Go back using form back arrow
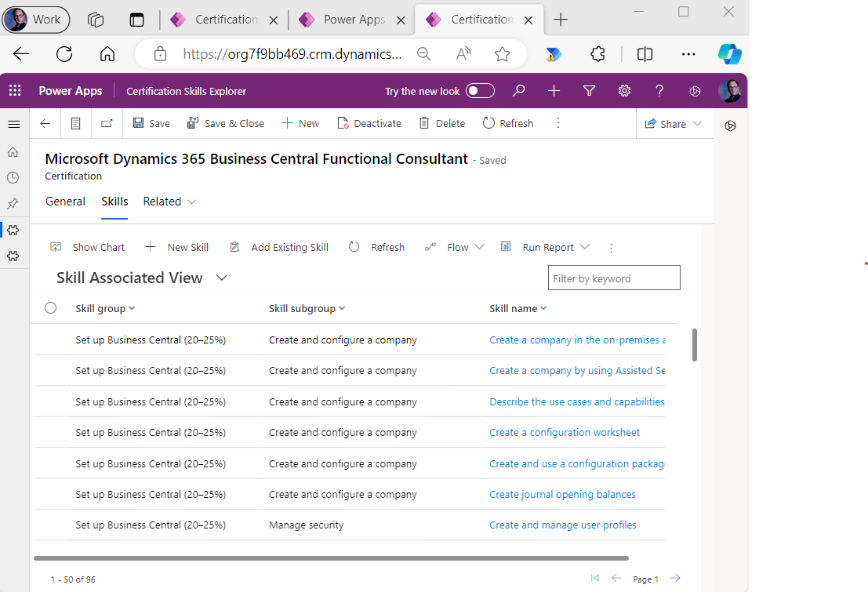This screenshot has width=868, height=592. click(45, 123)
